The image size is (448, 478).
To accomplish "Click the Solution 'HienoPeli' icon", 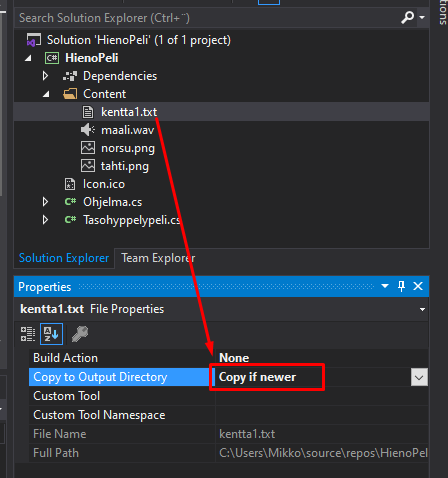I will 34,40.
